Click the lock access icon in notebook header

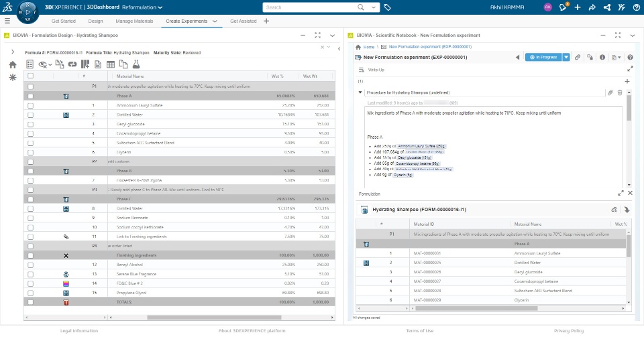tap(590, 58)
